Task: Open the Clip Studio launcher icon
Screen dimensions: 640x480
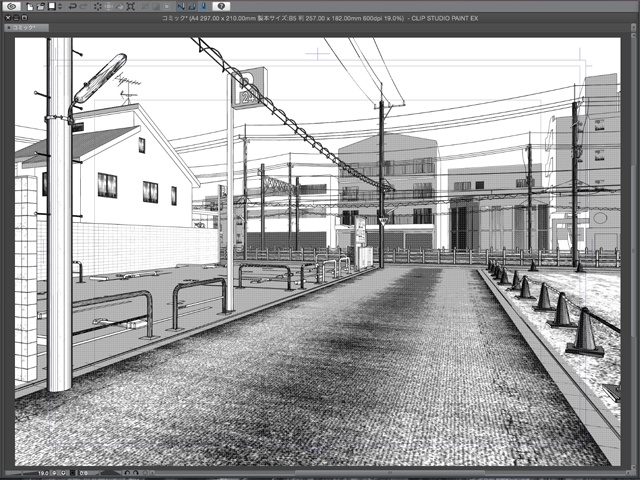Action: (12, 6)
